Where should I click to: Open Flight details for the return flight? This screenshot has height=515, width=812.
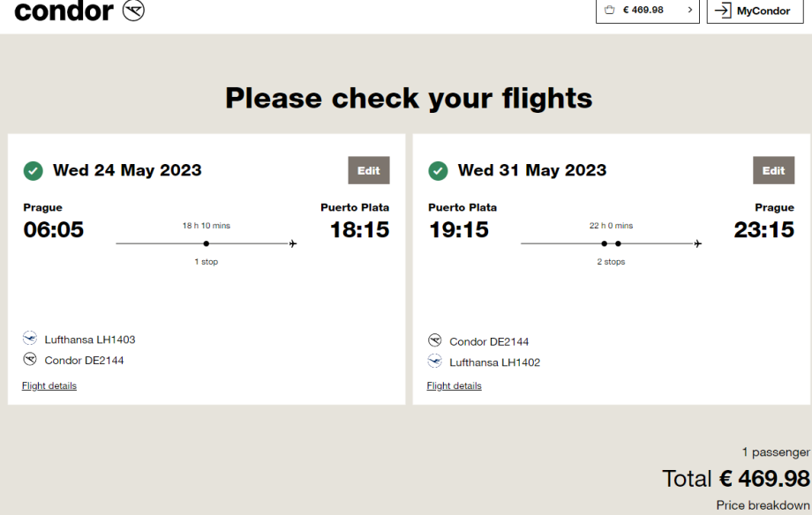(x=455, y=385)
